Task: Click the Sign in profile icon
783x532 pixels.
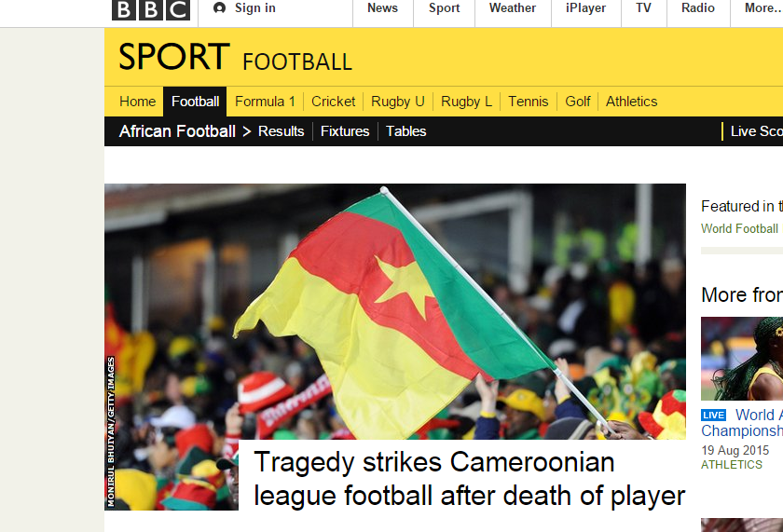Action: 219,8
